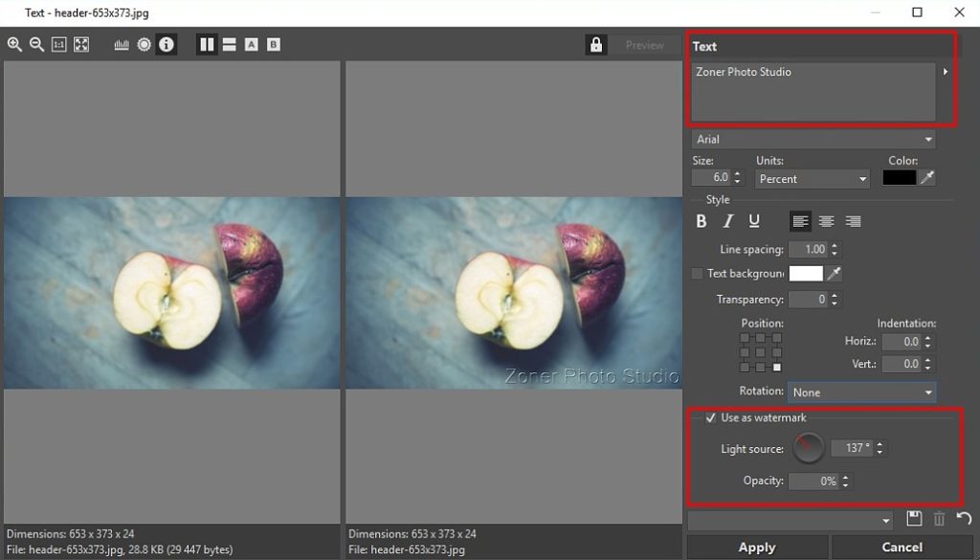Click the fit-to-window zoom icon
This screenshot has width=980, height=560.
click(x=81, y=44)
